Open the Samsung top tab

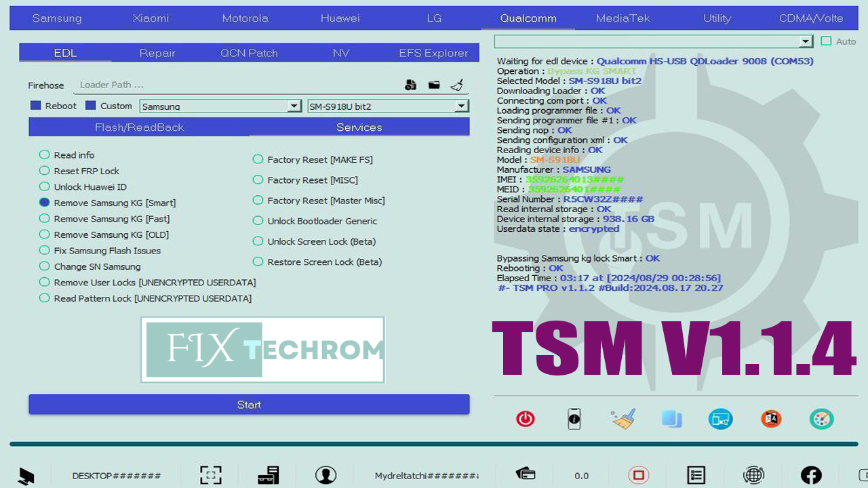click(57, 18)
